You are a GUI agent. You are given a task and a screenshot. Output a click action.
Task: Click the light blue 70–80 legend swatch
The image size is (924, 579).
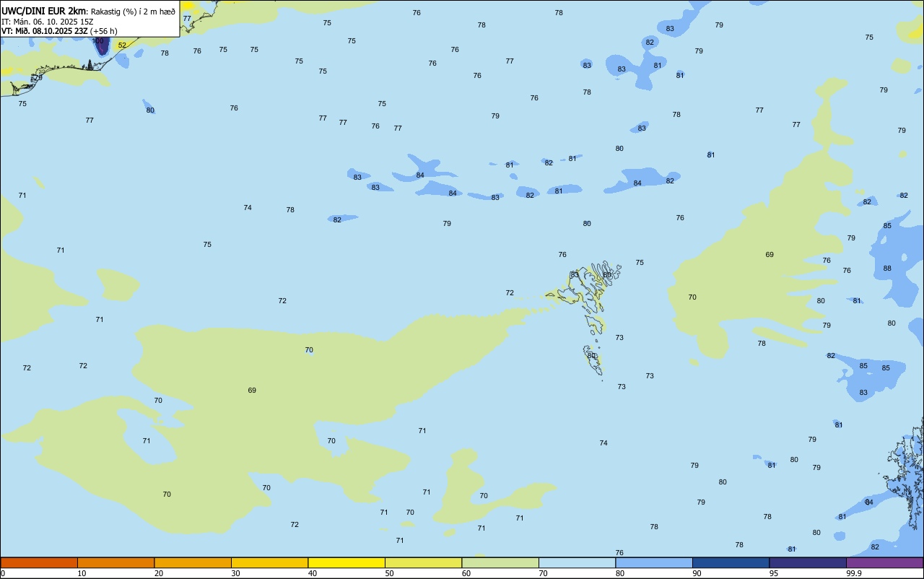click(577, 562)
